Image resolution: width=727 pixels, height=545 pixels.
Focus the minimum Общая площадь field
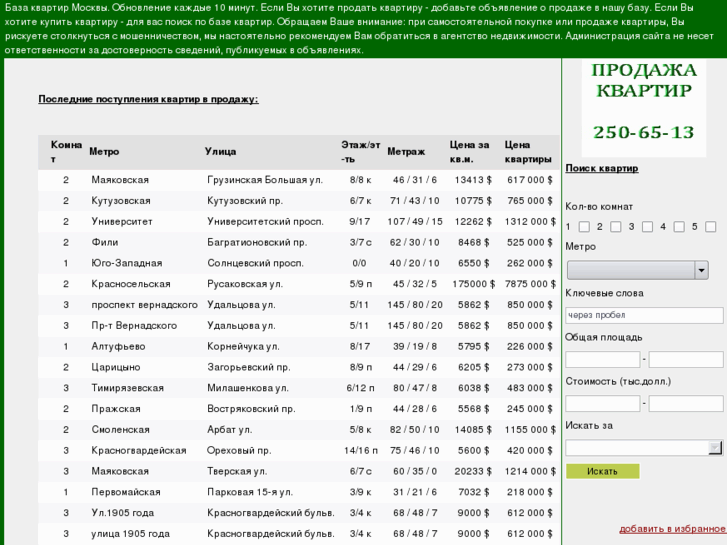(x=602, y=360)
